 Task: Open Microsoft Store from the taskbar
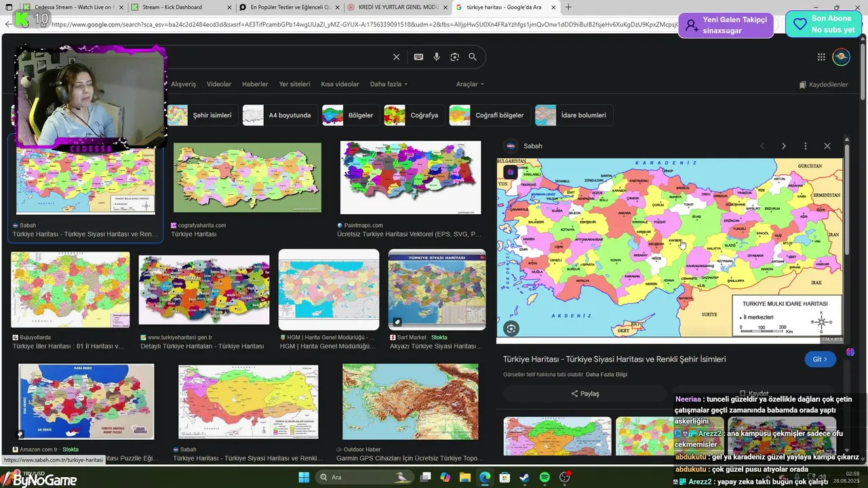505,477
